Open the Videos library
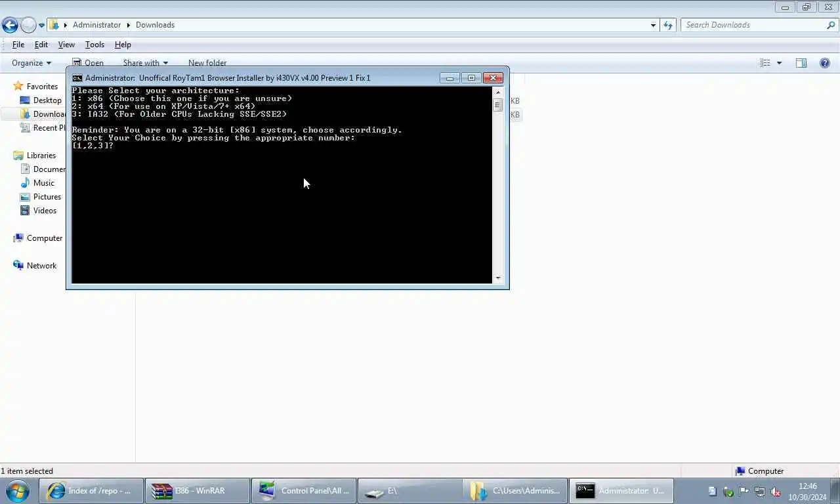The image size is (840, 504). [x=45, y=211]
